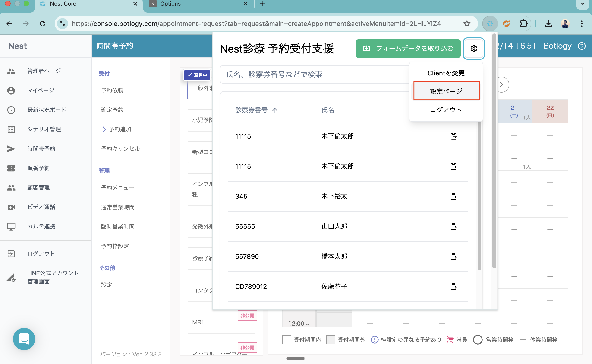The width and height of the screenshot is (592, 364).
Task: Expand the 予約追加 submenu chevron
Action: pyautogui.click(x=104, y=130)
